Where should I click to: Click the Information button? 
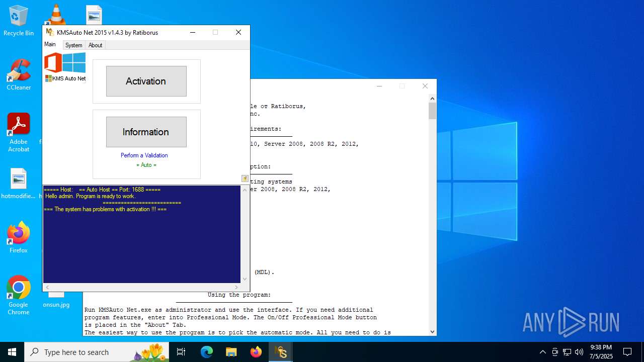tap(146, 132)
